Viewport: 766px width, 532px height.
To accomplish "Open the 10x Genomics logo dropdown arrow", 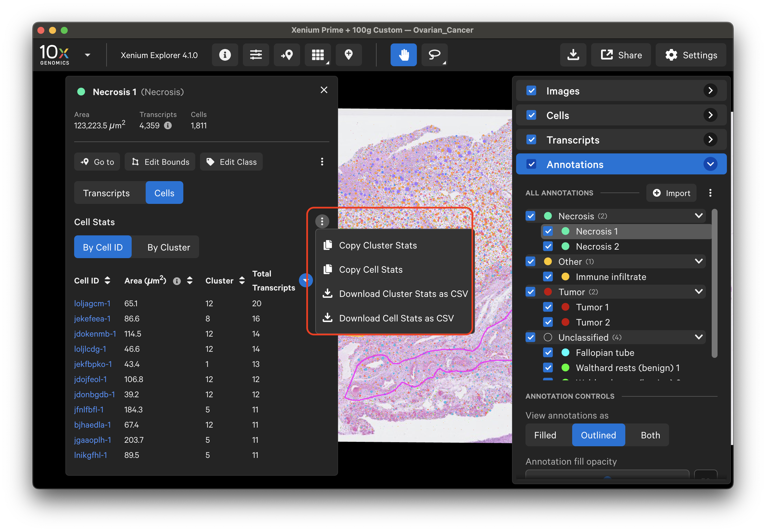I will click(87, 55).
